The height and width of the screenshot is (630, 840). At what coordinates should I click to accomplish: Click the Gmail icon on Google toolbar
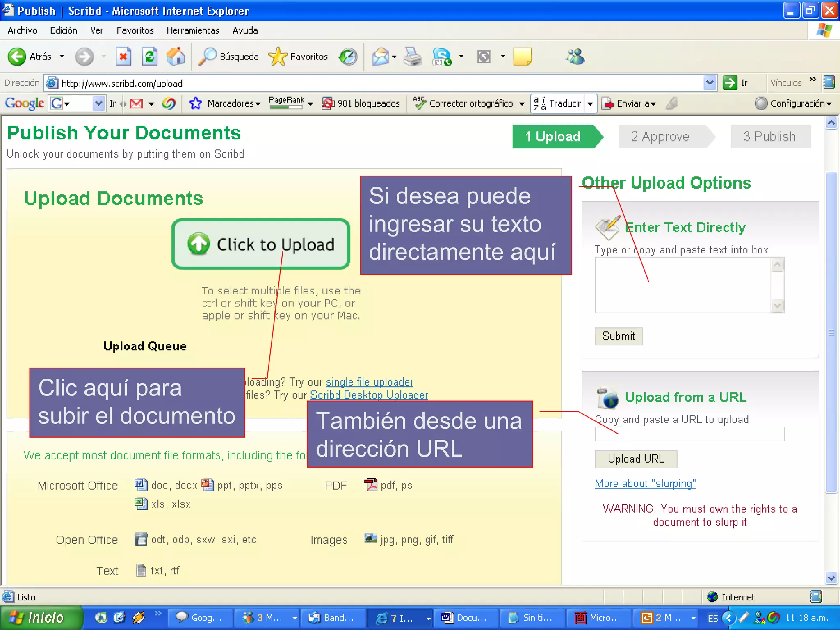(x=136, y=103)
